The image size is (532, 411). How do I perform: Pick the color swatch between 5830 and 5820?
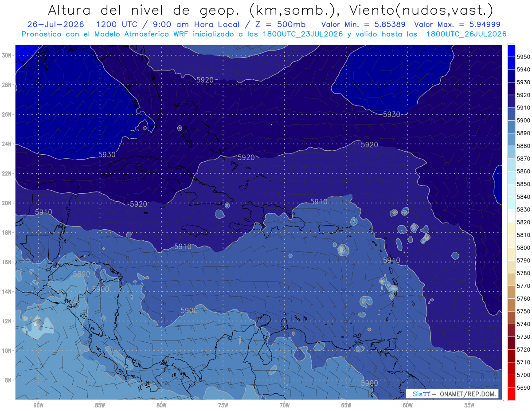511,216
